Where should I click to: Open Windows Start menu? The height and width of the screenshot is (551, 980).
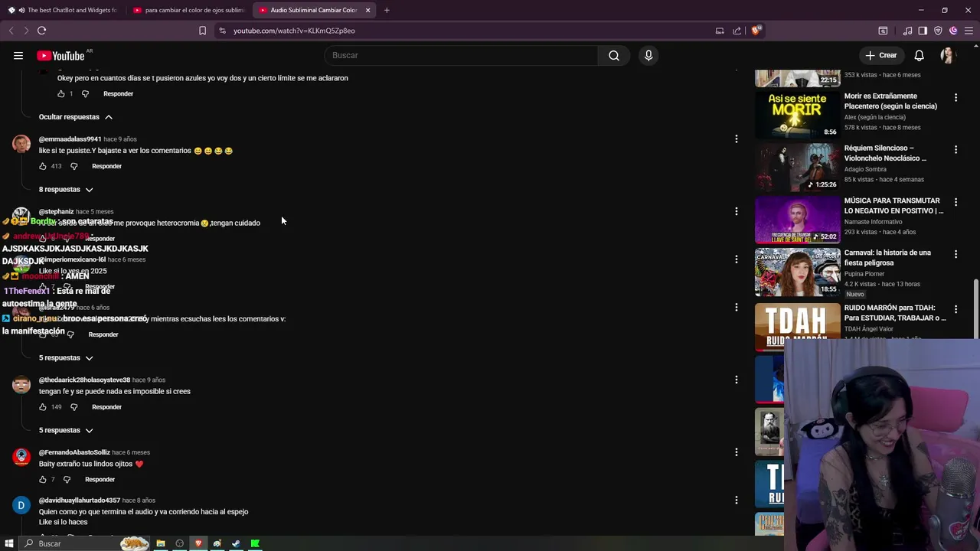9,543
